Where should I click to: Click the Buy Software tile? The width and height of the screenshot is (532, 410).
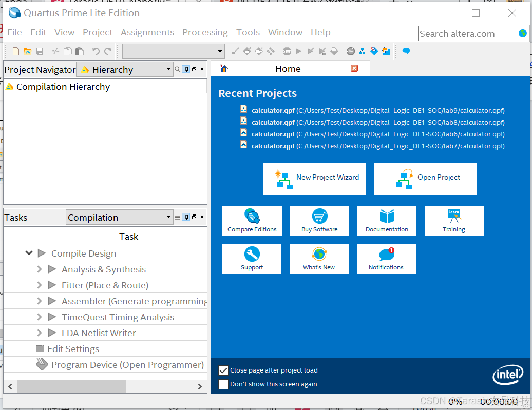tap(319, 221)
